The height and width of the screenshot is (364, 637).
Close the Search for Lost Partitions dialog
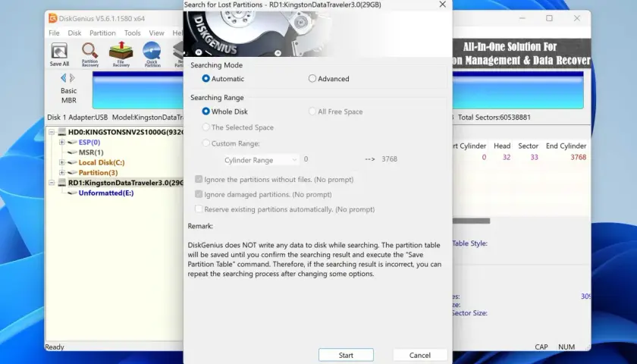click(443, 5)
